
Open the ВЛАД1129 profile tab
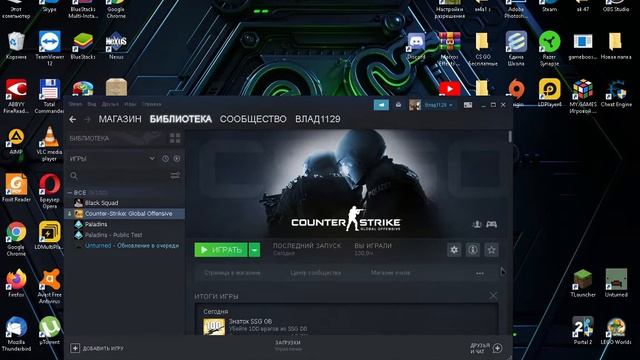click(x=318, y=119)
